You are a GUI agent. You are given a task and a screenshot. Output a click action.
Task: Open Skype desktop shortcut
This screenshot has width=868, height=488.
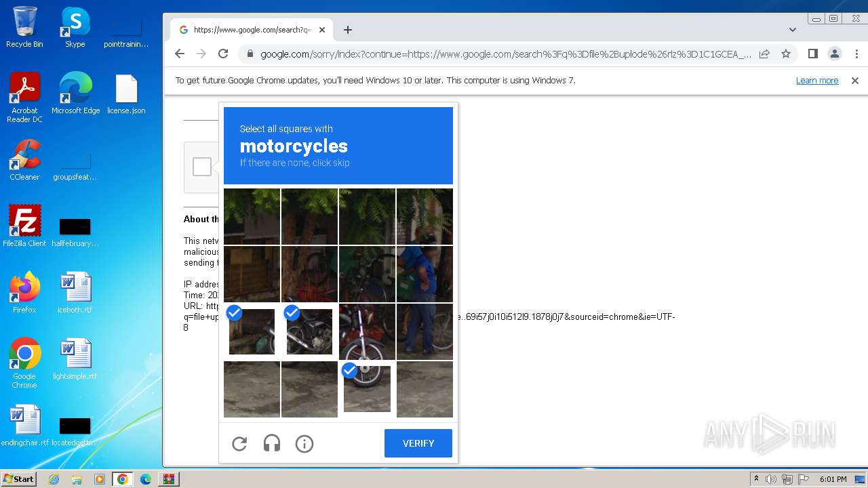75,27
